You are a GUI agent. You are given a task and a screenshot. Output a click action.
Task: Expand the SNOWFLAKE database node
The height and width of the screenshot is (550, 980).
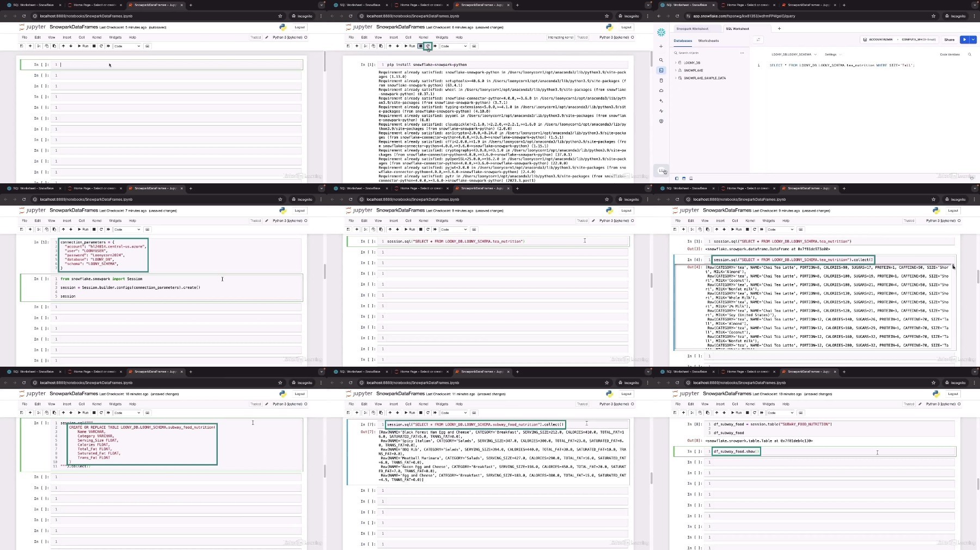[676, 70]
